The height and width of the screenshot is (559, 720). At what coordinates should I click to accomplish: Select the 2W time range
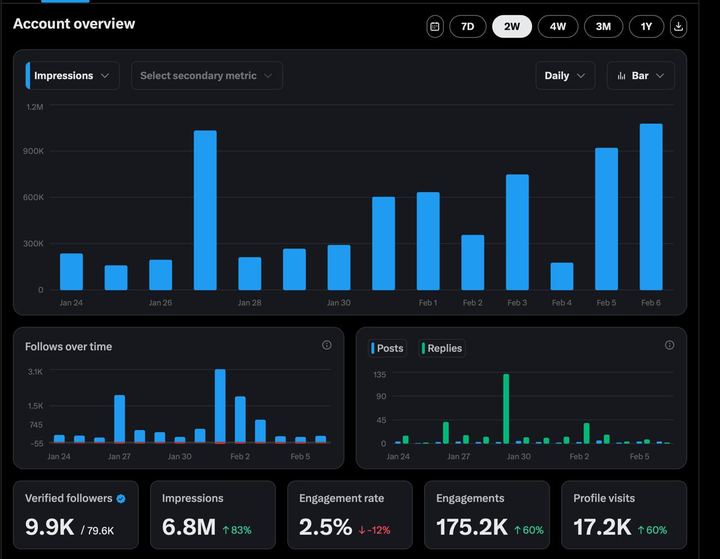point(512,27)
